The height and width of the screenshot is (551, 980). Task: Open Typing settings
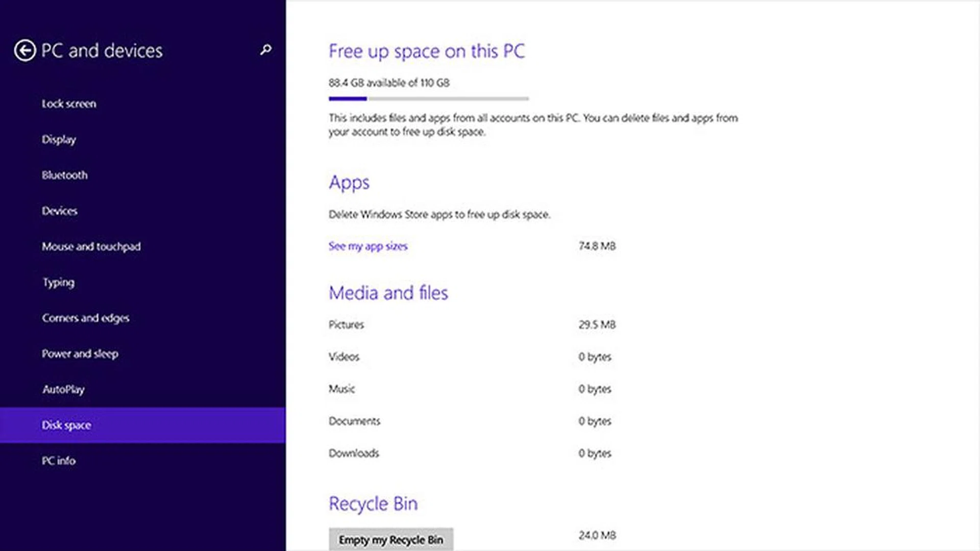click(58, 282)
